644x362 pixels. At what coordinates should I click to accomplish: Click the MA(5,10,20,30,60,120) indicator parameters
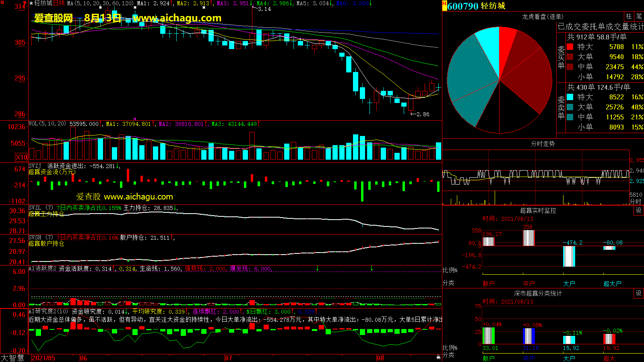pyautogui.click(x=100, y=3)
